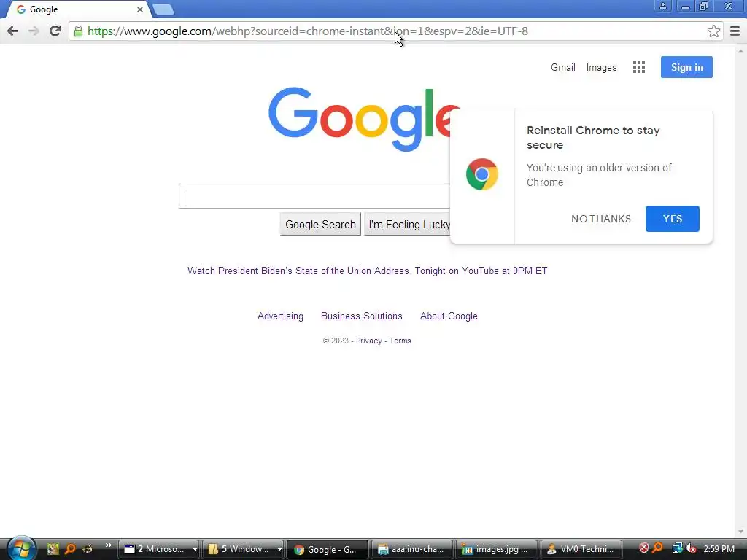
Task: Click the 2:59 PM clock
Action: pos(719,549)
